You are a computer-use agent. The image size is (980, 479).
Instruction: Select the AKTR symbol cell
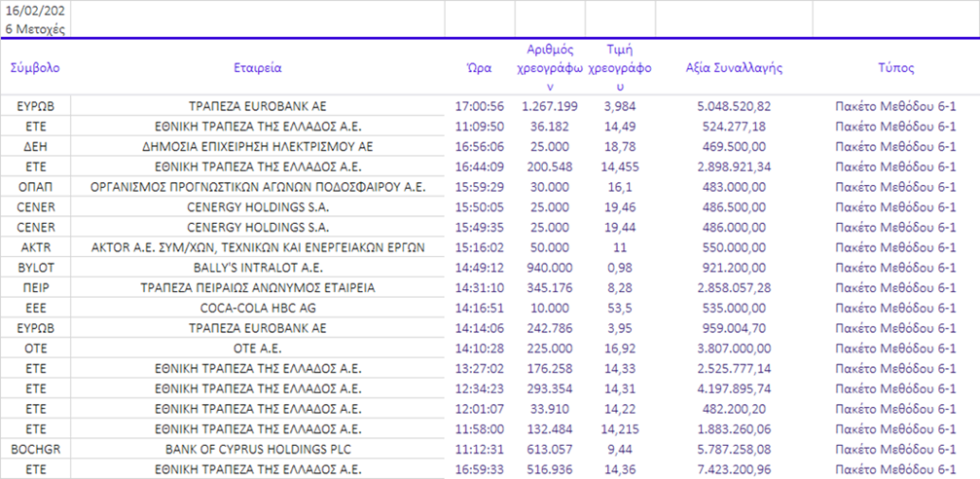[x=36, y=247]
